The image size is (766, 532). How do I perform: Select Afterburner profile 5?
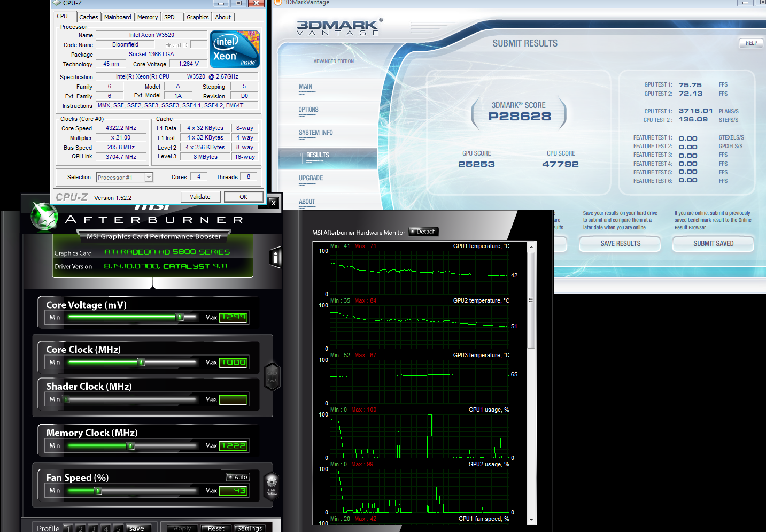point(119,528)
